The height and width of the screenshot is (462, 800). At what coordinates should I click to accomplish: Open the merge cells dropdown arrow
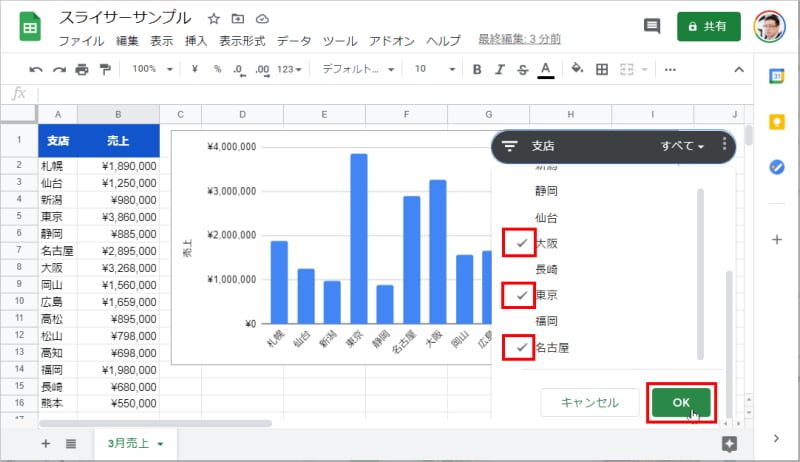pos(644,70)
